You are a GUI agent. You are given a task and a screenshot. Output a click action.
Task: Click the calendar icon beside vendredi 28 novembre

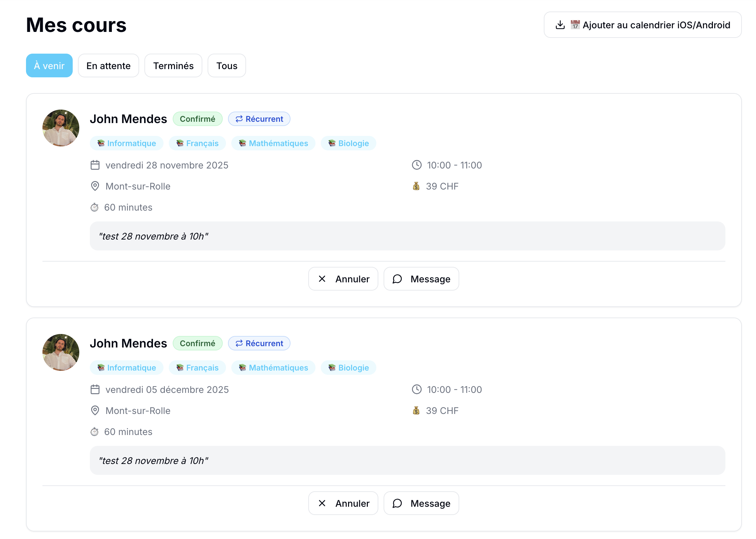tap(95, 165)
